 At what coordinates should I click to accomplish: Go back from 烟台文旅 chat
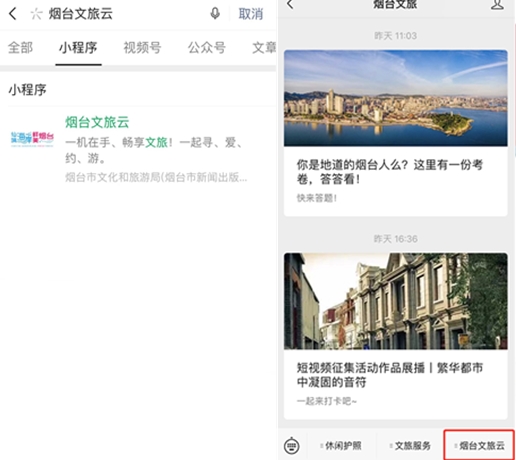click(290, 4)
